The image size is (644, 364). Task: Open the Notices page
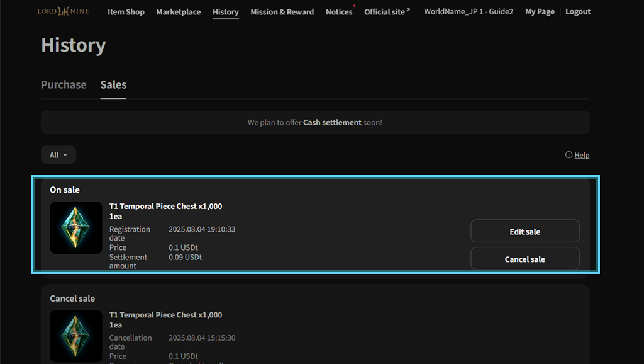pyautogui.click(x=339, y=12)
